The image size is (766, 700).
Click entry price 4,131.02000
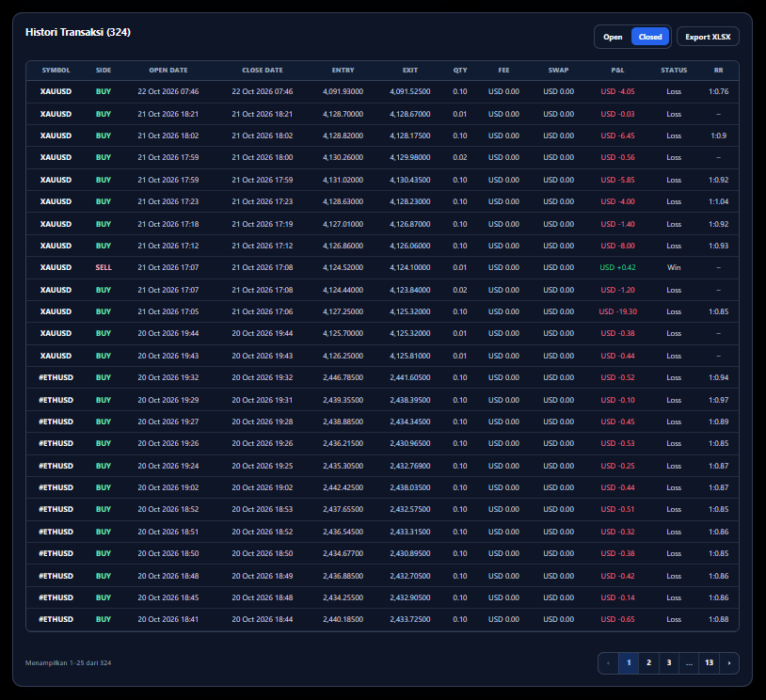pyautogui.click(x=343, y=181)
